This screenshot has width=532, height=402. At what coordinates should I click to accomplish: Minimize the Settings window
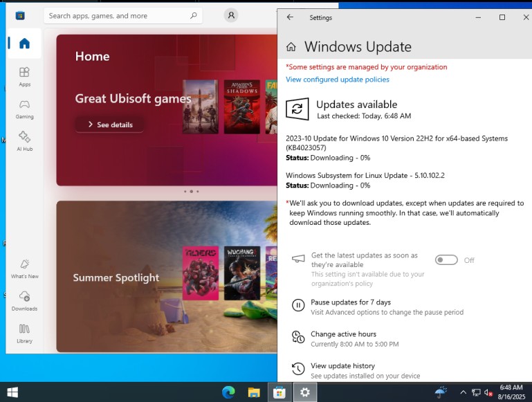[478, 17]
